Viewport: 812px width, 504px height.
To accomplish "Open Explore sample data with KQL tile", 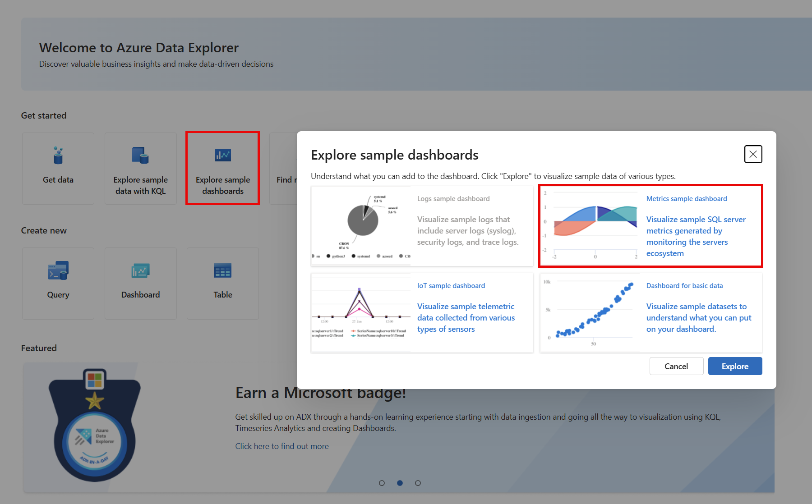I will [x=140, y=168].
